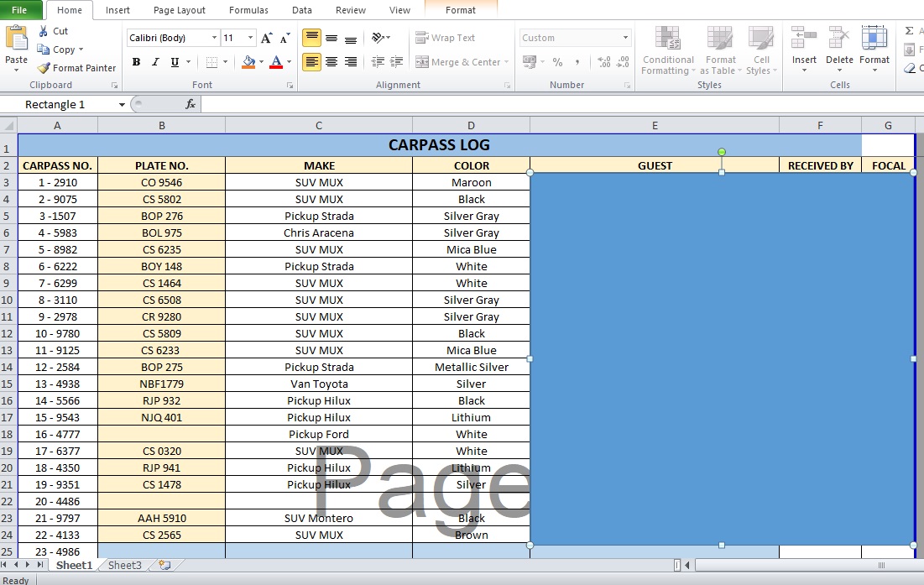Expand the Borders dropdown arrow
Image resolution: width=924 pixels, height=585 pixels.
[225, 62]
